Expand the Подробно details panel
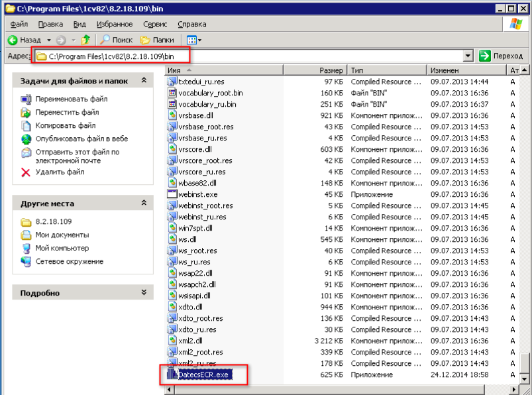The image size is (532, 395). 144,292
